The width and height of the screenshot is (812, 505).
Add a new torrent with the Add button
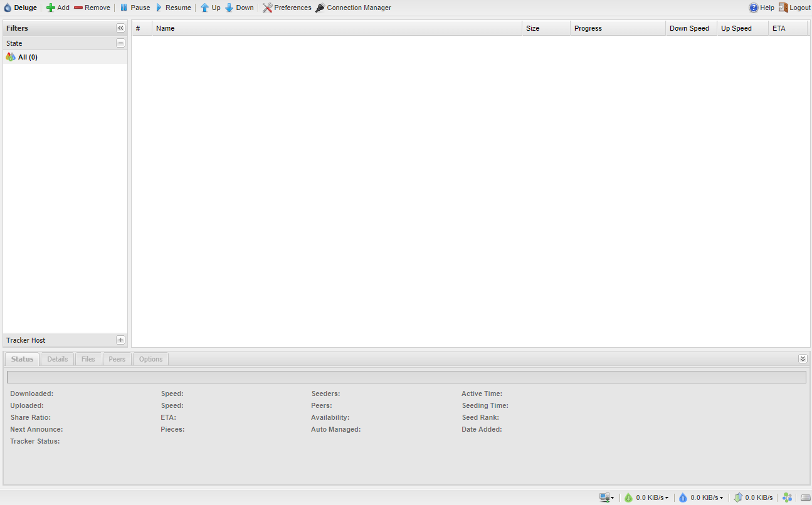tap(58, 8)
